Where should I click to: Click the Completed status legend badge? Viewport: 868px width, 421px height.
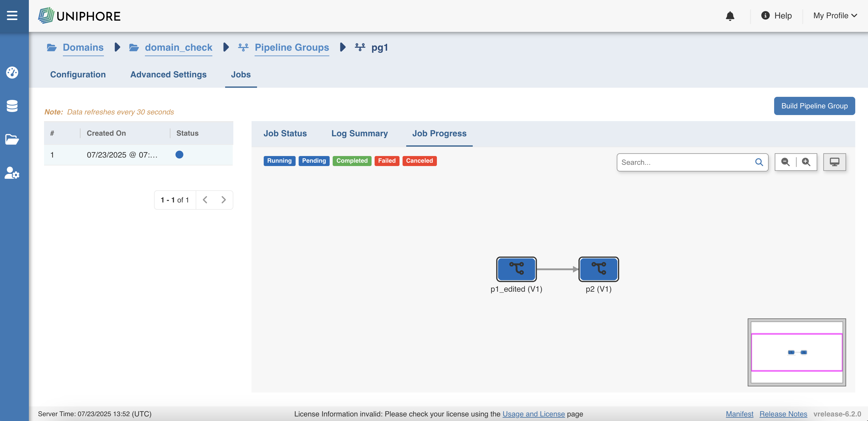click(352, 161)
